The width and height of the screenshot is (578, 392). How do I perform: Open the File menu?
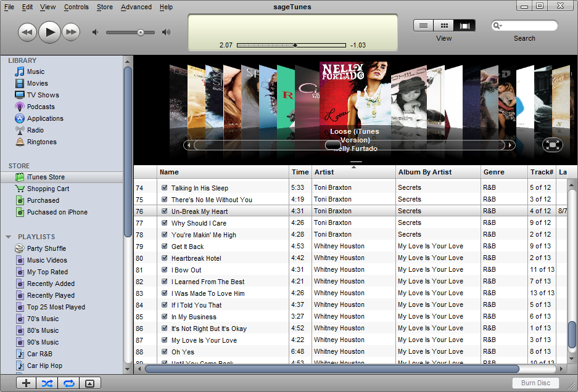click(x=9, y=7)
